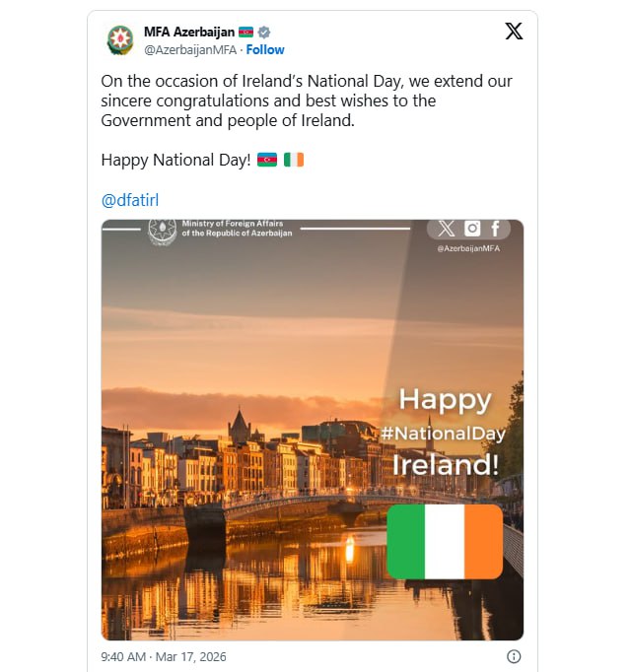This screenshot has height=672, width=631.
Task: Click the Ireland flag emoji in tweet text
Action: 294,159
